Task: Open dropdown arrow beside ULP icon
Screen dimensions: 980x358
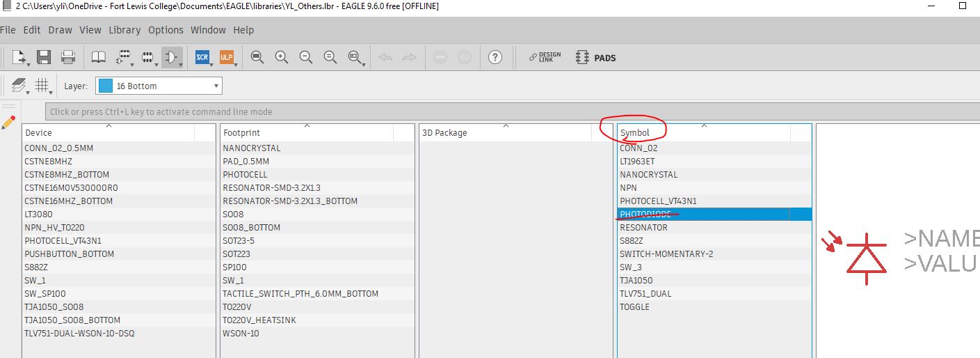Action: click(236, 65)
